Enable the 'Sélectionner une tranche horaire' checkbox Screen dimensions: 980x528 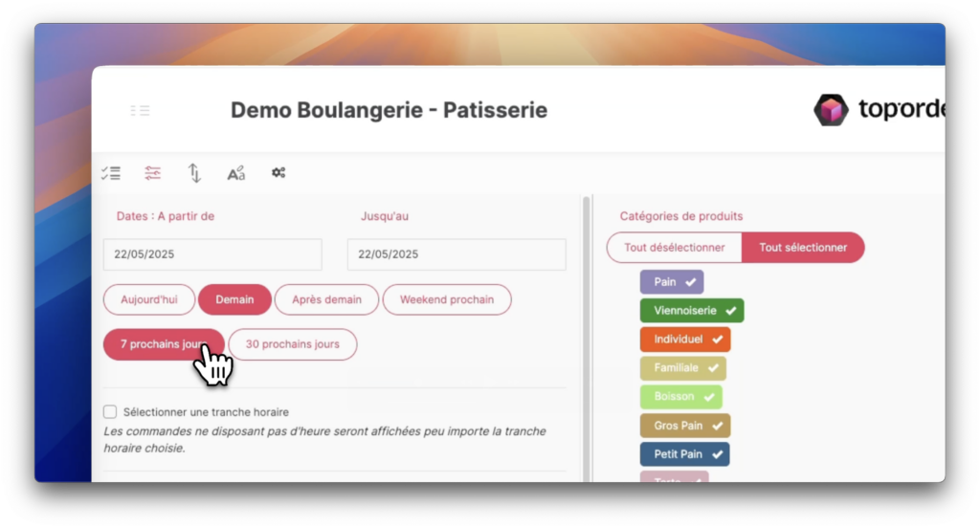(110, 412)
